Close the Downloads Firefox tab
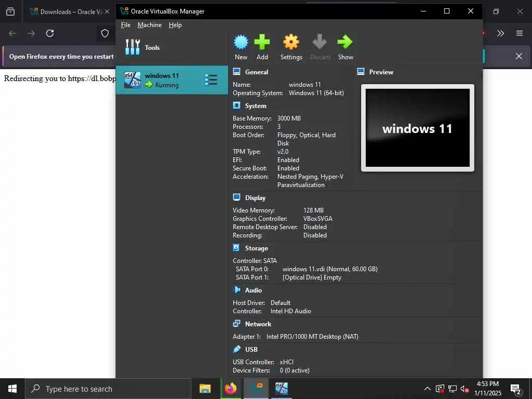Image resolution: width=532 pixels, height=399 pixels. (107, 11)
